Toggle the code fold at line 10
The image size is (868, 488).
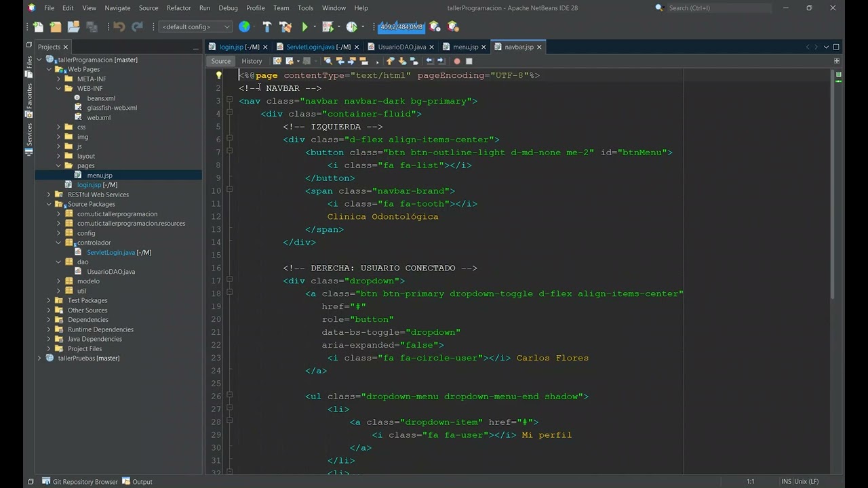(229, 190)
